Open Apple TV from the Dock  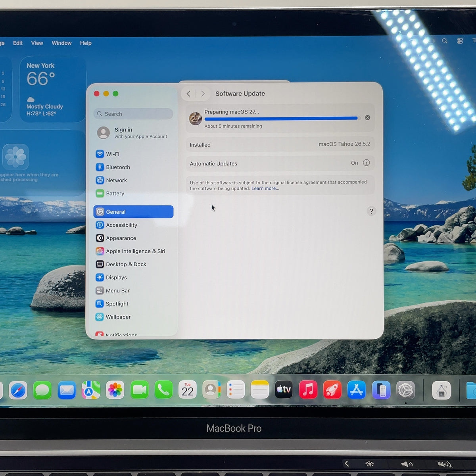coord(284,390)
